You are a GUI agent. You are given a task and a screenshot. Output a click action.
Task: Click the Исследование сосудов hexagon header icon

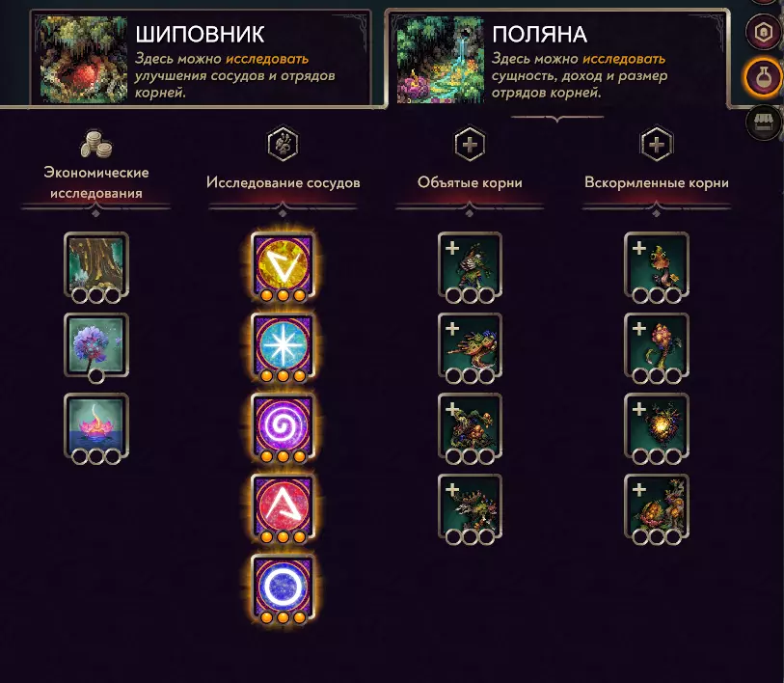[x=283, y=144]
